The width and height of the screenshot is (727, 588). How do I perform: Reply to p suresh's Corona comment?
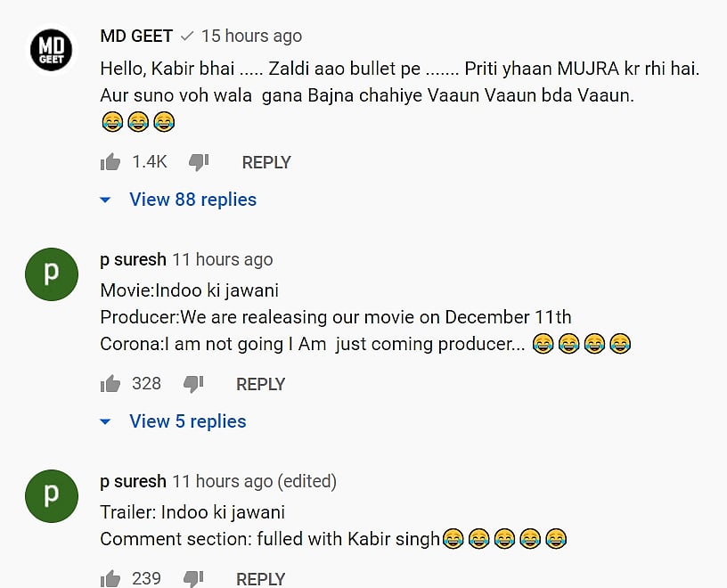pos(260,384)
